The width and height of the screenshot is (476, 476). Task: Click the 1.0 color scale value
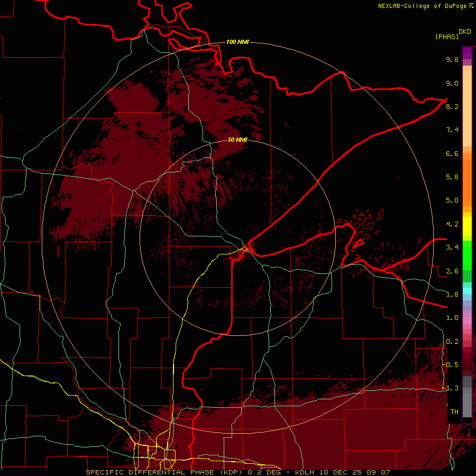452,318
